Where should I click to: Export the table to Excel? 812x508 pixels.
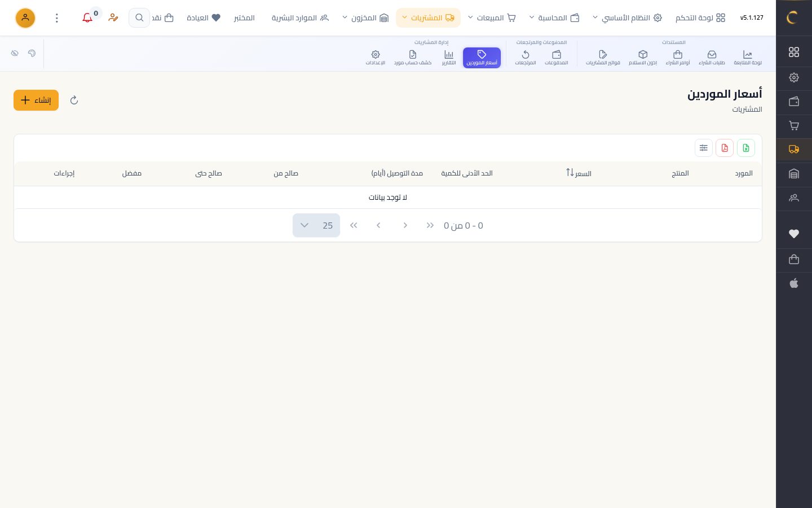(746, 148)
